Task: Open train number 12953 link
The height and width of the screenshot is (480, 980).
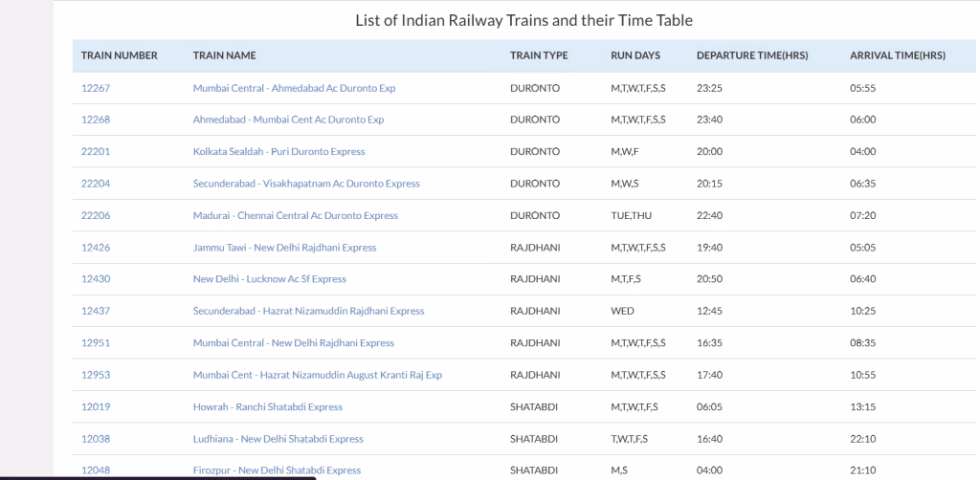Action: coord(96,375)
